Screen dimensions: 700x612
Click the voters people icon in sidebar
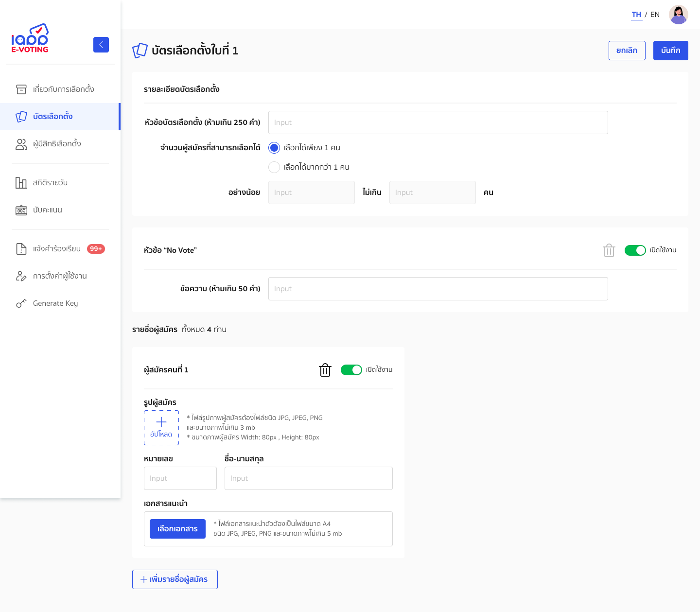(x=21, y=144)
